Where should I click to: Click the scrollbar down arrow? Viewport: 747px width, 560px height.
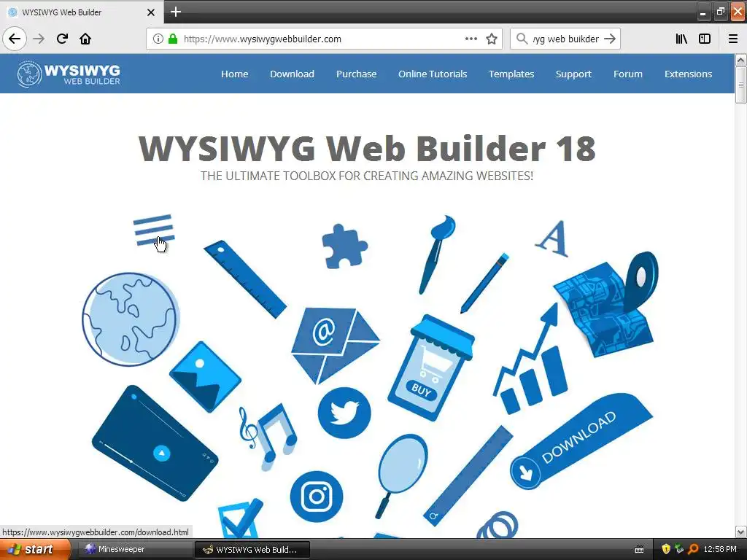tap(741, 532)
